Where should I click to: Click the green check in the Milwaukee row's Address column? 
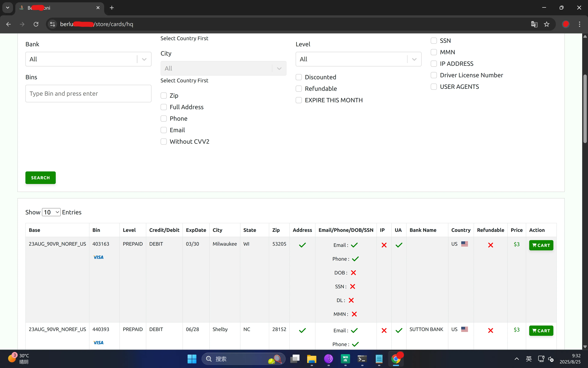click(x=303, y=245)
